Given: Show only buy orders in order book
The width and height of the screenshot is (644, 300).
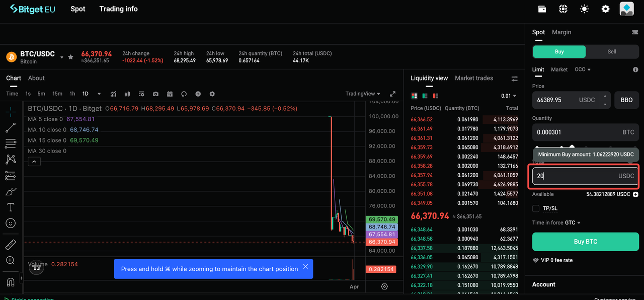Looking at the screenshot, I should point(425,96).
